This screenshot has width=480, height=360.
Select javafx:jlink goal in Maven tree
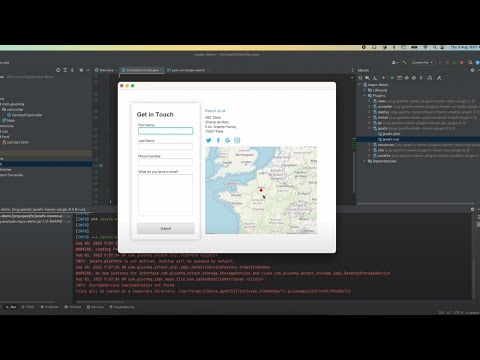coord(389,134)
